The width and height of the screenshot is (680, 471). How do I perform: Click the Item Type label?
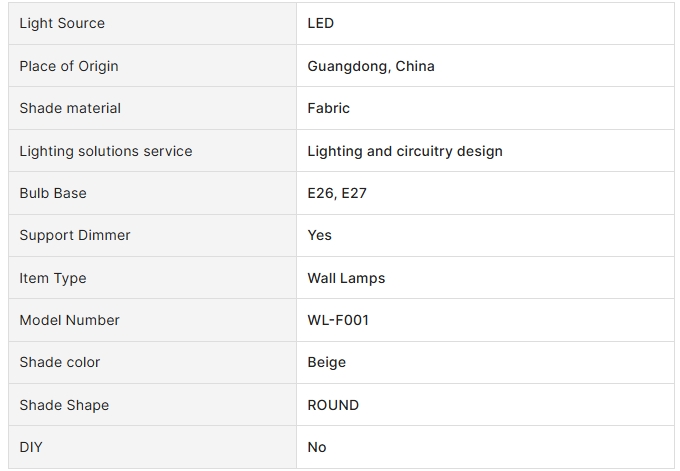pyautogui.click(x=53, y=278)
